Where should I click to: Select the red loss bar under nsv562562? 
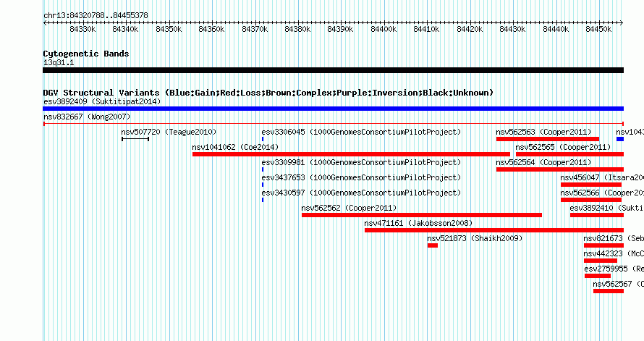[422, 215]
